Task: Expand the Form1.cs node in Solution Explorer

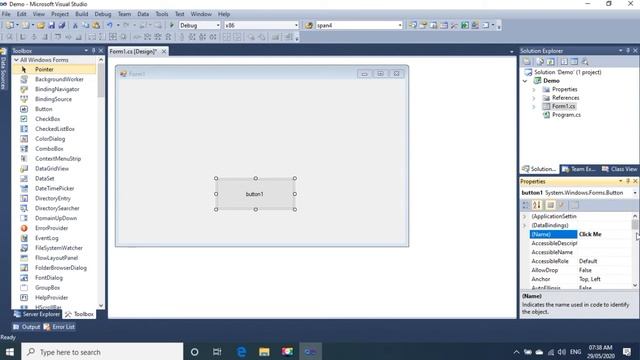Action: pyautogui.click(x=534, y=107)
